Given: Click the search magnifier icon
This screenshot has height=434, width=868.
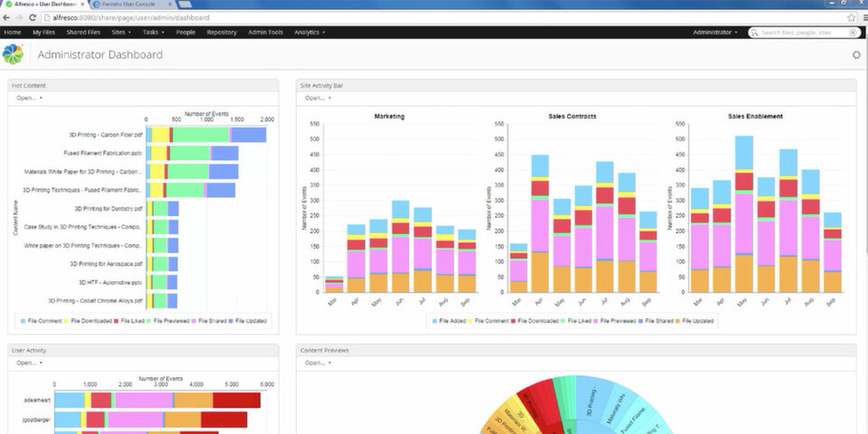Looking at the screenshot, I should pos(754,33).
